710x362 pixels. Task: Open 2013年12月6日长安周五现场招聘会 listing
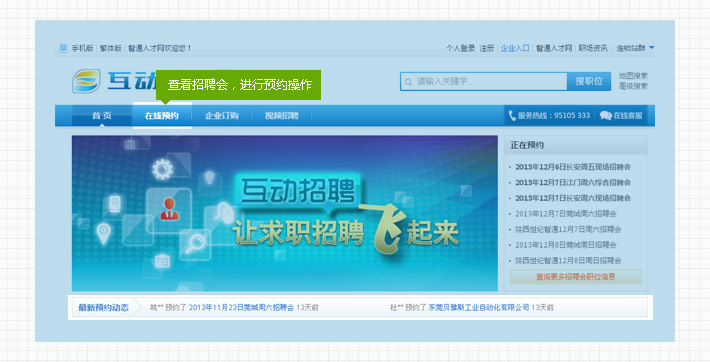573,167
